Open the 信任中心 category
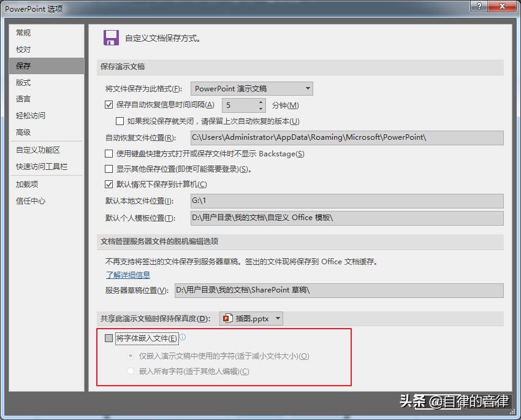The height and width of the screenshot is (420, 521). pos(47,200)
